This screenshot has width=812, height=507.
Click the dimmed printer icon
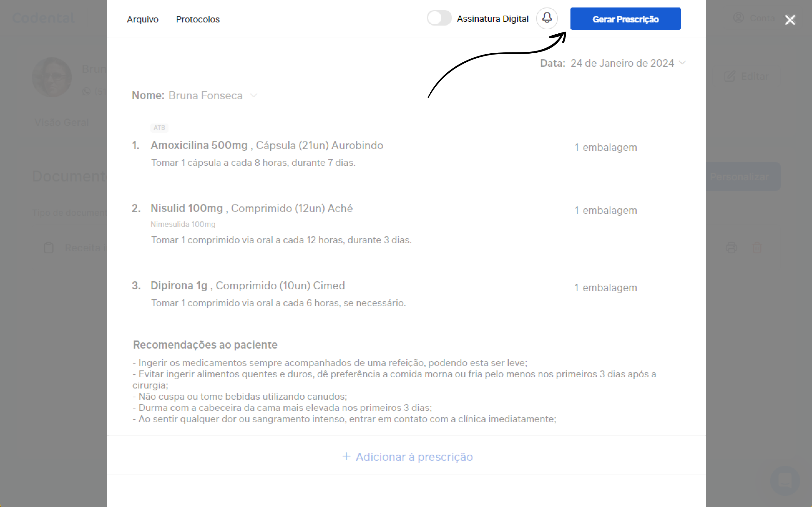point(731,248)
